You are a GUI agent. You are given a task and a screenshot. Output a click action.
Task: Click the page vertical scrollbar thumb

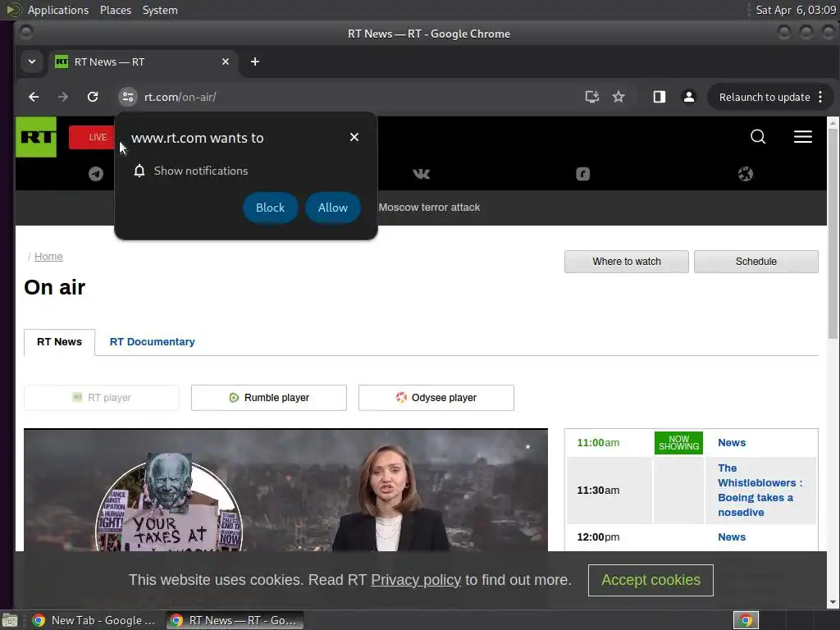point(833,234)
